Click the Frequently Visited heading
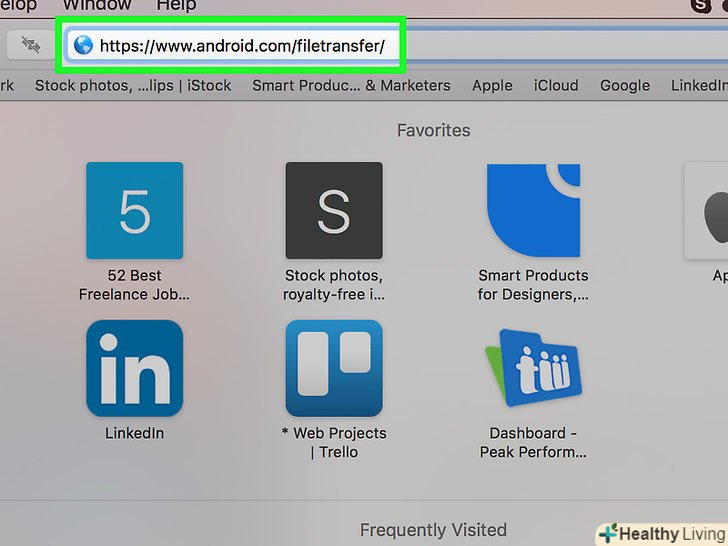728x546 pixels. [434, 530]
